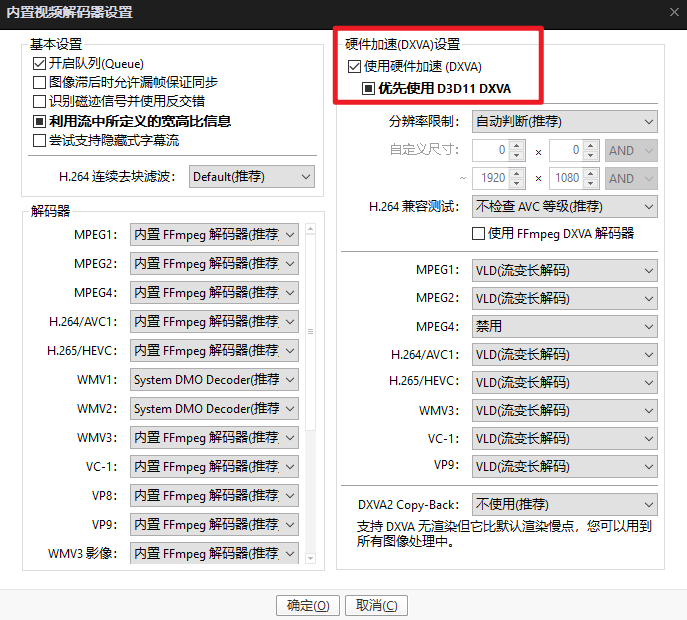Toggle 开启队列(Queue) checkbox
The height and width of the screenshot is (620, 687).
click(40, 63)
